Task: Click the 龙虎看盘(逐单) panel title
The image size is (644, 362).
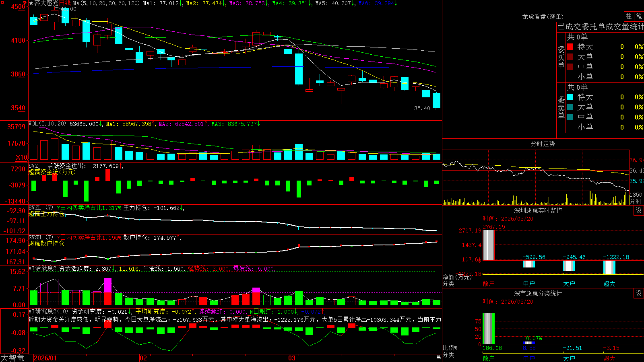Action: 543,16
